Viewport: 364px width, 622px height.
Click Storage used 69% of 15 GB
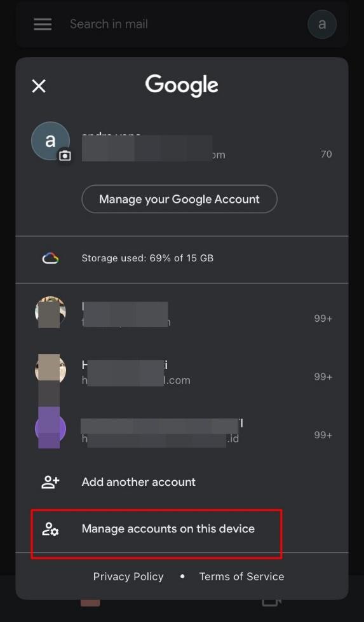[147, 258]
